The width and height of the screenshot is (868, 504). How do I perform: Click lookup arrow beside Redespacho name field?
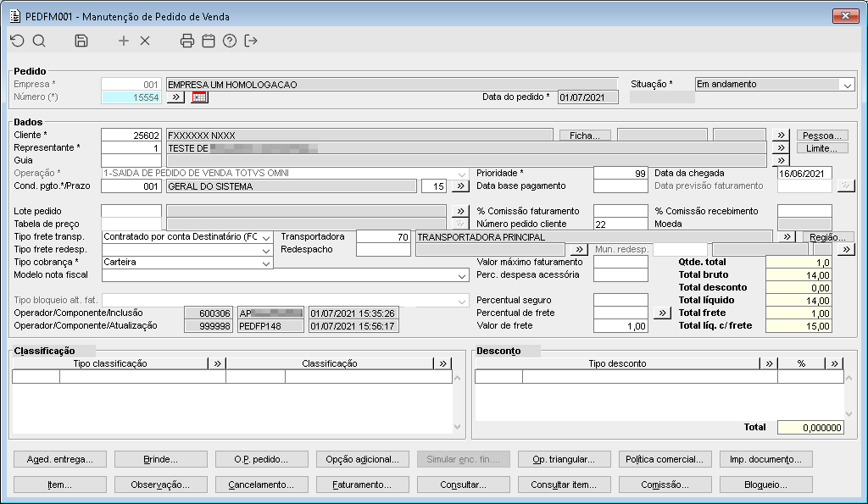(x=578, y=249)
